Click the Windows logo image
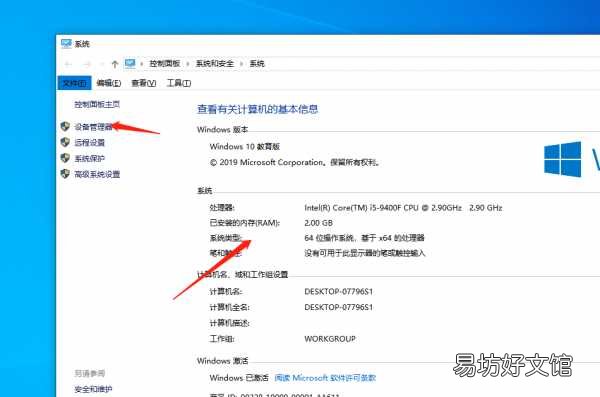Image resolution: width=600 pixels, height=397 pixels. coord(562,159)
